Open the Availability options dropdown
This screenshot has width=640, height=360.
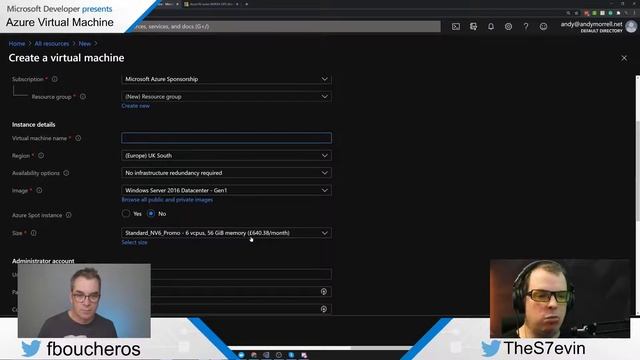click(227, 173)
